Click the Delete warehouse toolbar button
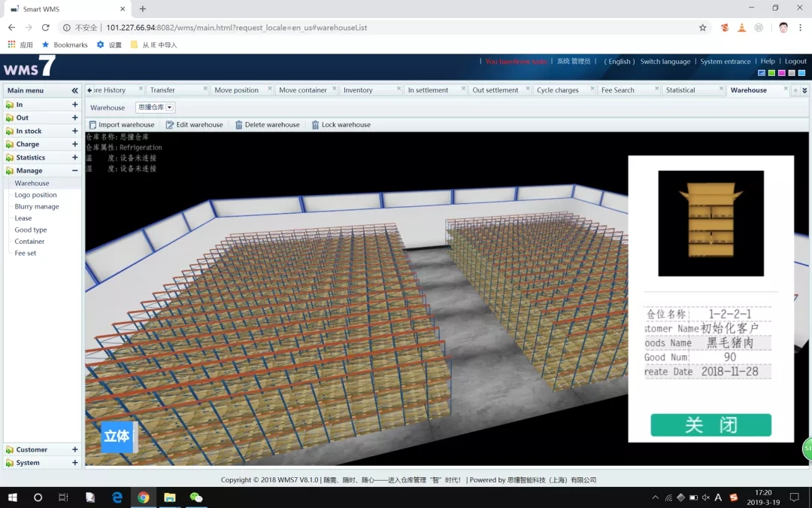Viewport: 812px width, 508px height. [x=267, y=125]
